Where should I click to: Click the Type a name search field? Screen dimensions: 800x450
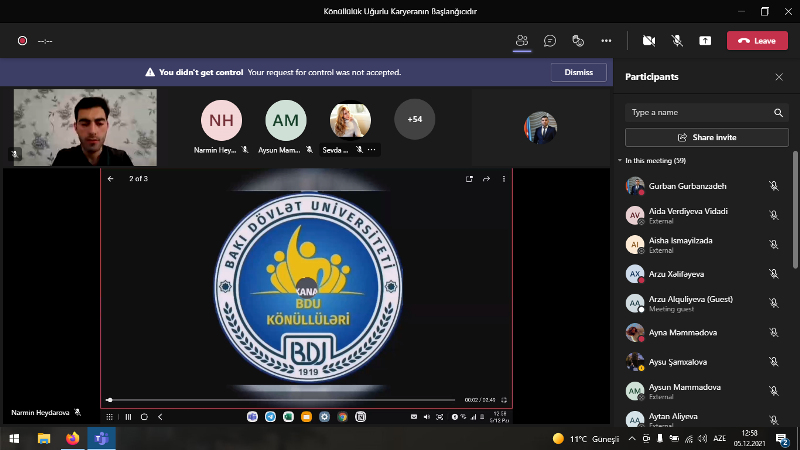699,112
